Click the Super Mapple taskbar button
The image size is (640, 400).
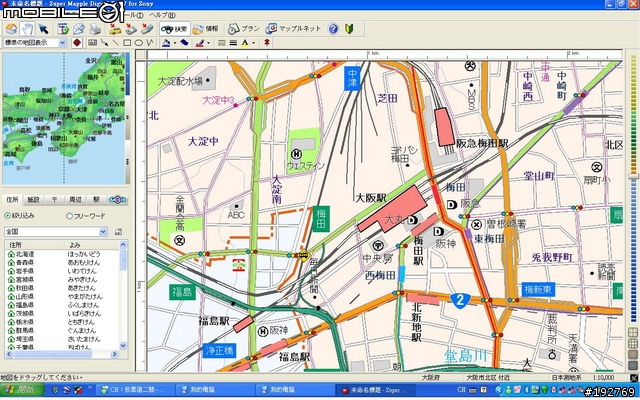click(x=373, y=390)
